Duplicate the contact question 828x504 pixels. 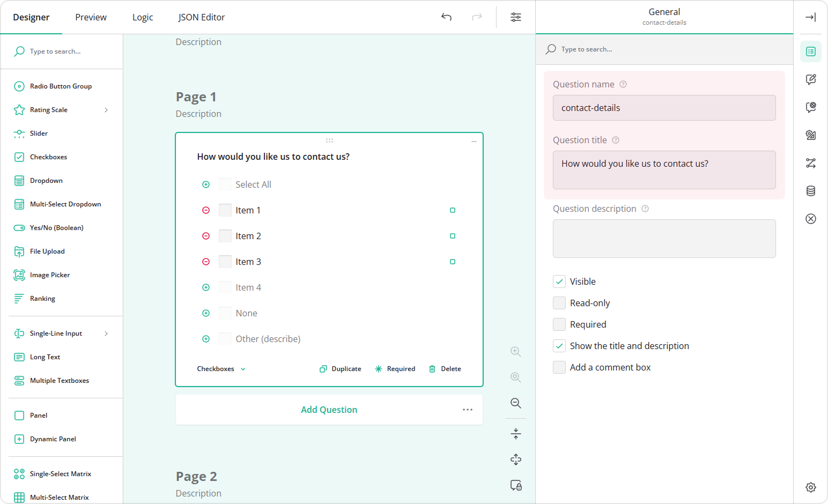tap(340, 368)
